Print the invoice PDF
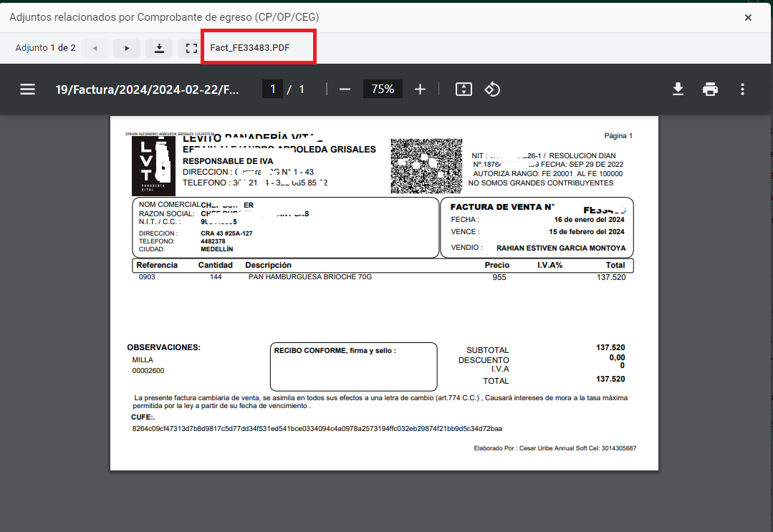The image size is (773, 532). [710, 90]
